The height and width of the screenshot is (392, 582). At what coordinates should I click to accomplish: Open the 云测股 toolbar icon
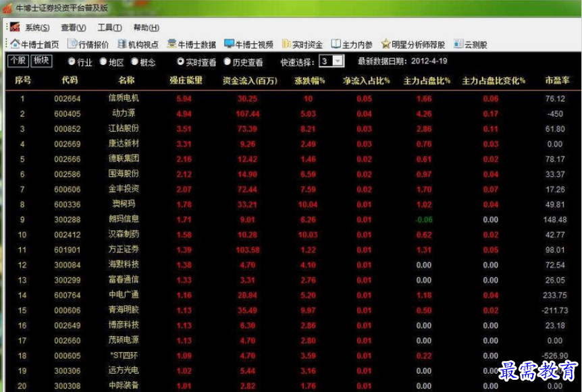point(458,44)
